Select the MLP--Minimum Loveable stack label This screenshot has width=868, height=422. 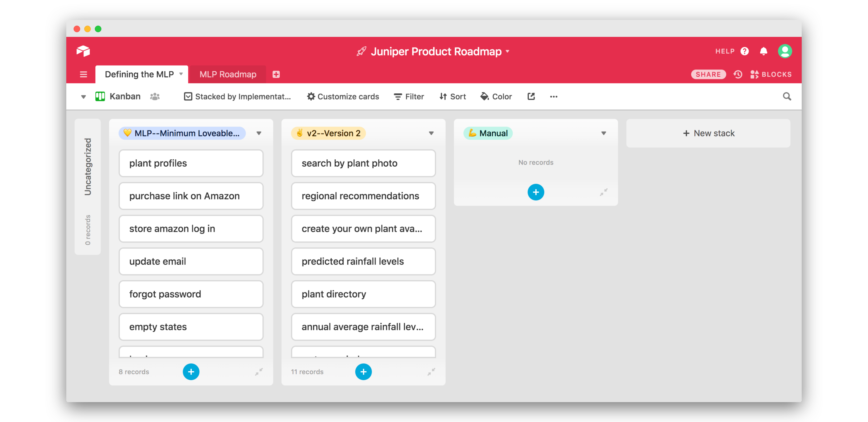pyautogui.click(x=182, y=133)
